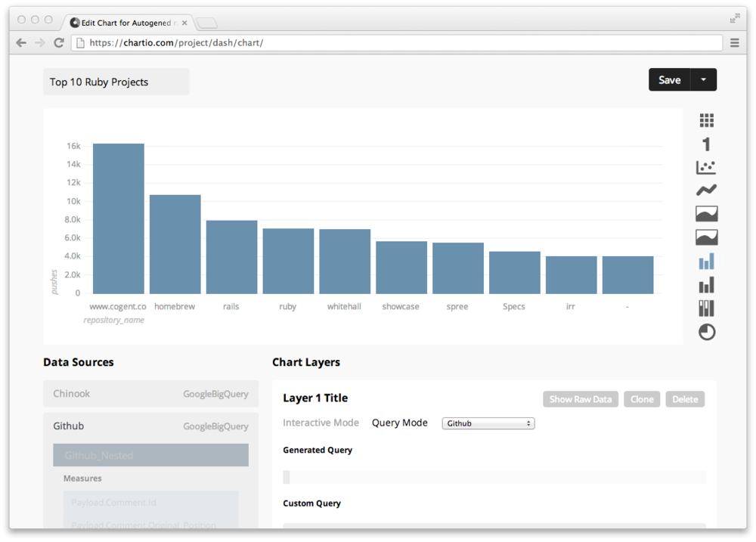Select the Github_Nested table

[x=150, y=455]
